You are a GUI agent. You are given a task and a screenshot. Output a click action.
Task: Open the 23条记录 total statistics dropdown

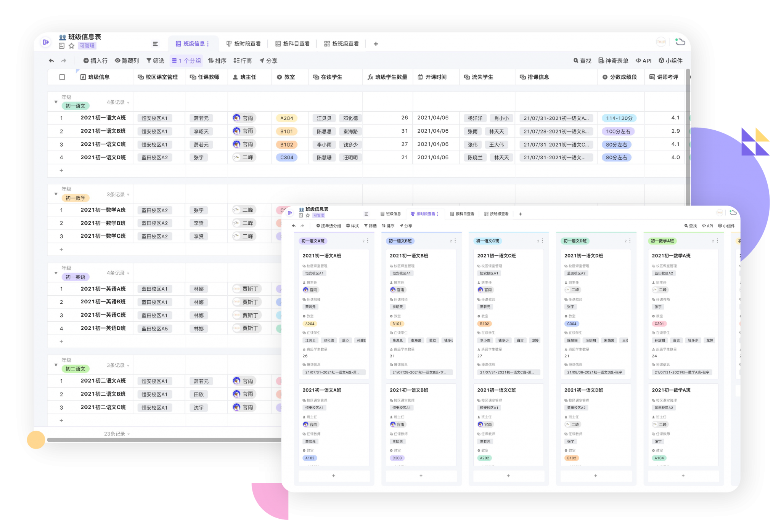pyautogui.click(x=117, y=434)
